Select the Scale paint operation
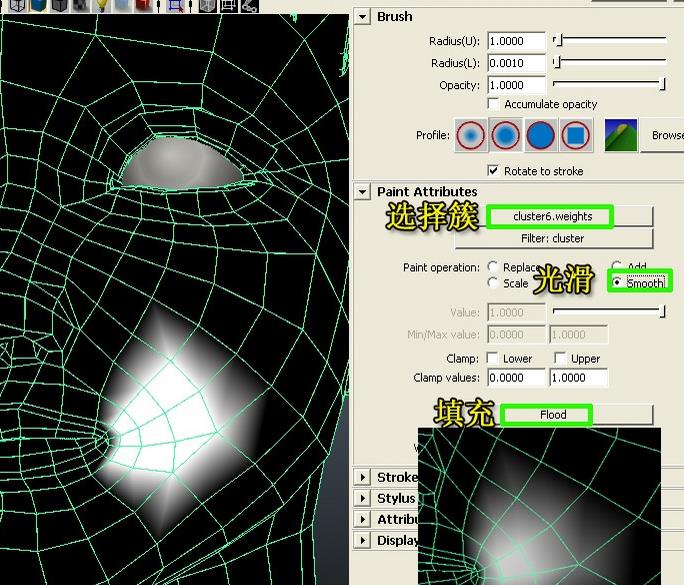 (493, 283)
